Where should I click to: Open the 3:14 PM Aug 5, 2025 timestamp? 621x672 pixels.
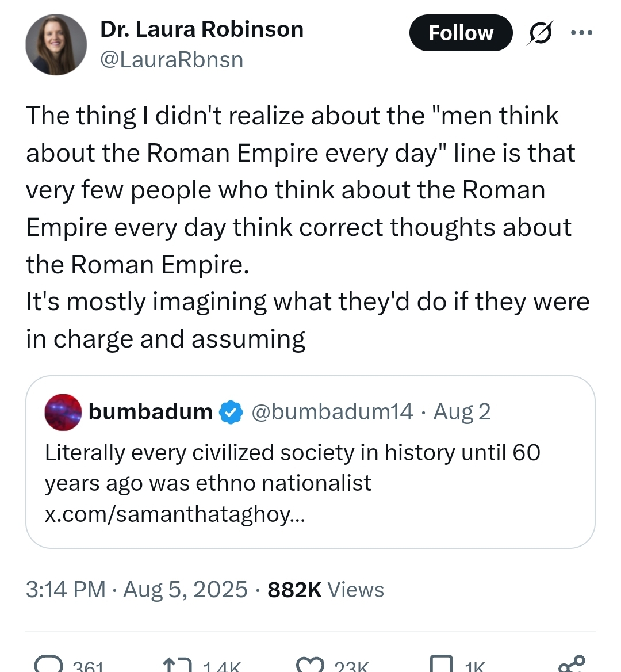tap(136, 590)
